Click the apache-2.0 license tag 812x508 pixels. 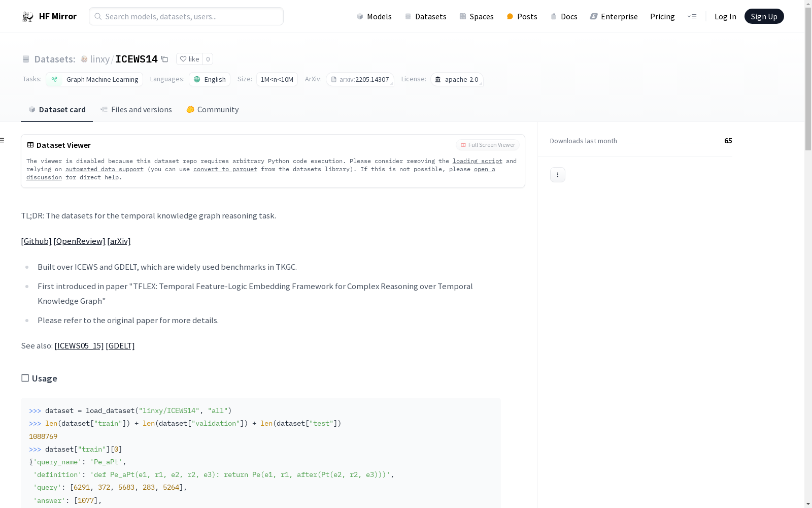(457, 79)
